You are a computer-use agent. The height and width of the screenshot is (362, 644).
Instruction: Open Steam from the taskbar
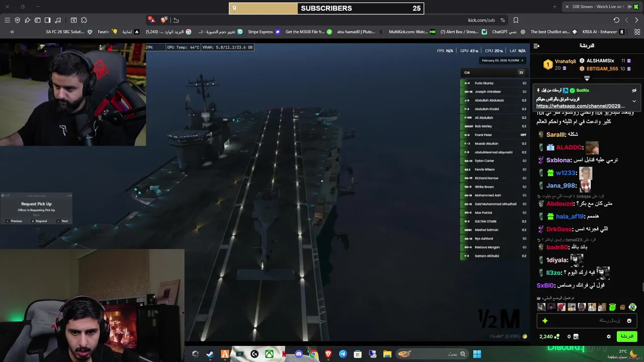(x=210, y=354)
